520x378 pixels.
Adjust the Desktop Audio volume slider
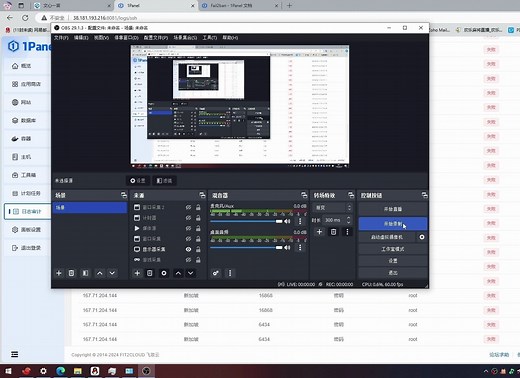(246, 247)
